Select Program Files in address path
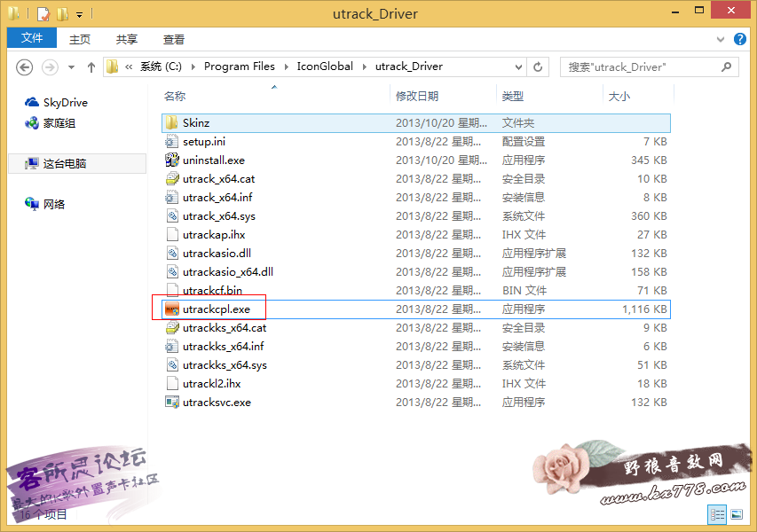This screenshot has width=757, height=532. click(240, 66)
